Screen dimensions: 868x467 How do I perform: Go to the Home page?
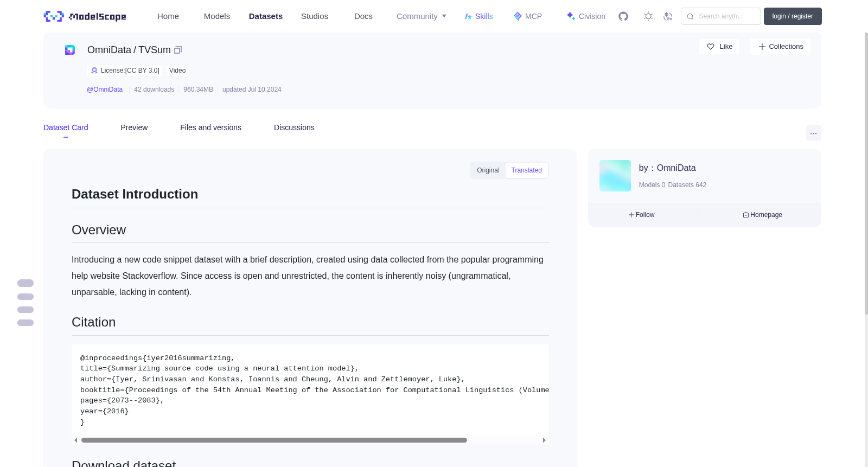click(x=168, y=16)
